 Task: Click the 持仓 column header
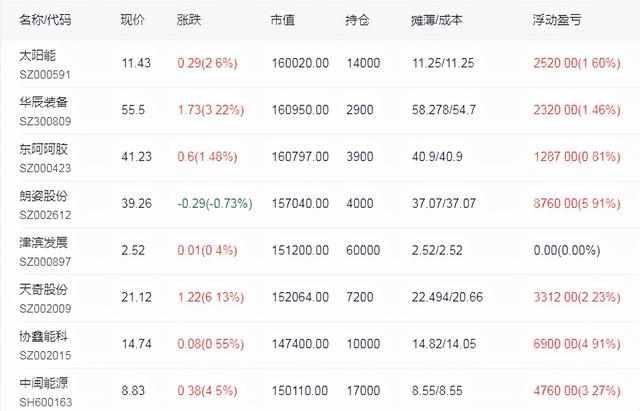357,20
